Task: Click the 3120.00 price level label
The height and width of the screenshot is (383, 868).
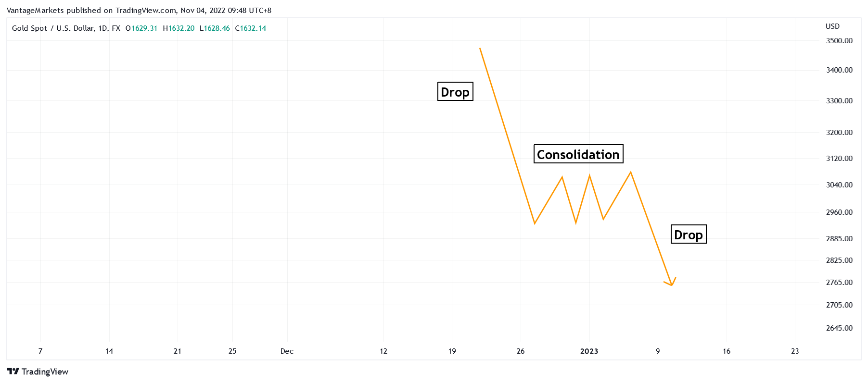Action: click(839, 159)
